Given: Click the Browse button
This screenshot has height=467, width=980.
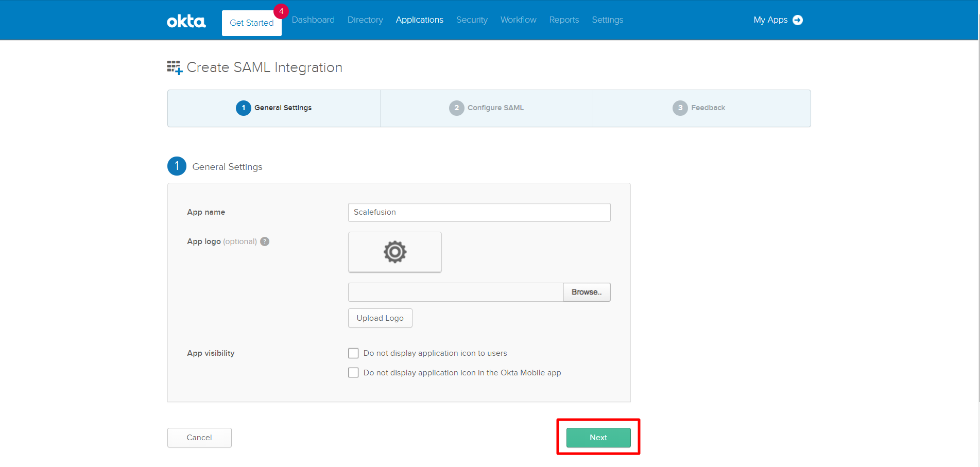Looking at the screenshot, I should pyautogui.click(x=587, y=292).
